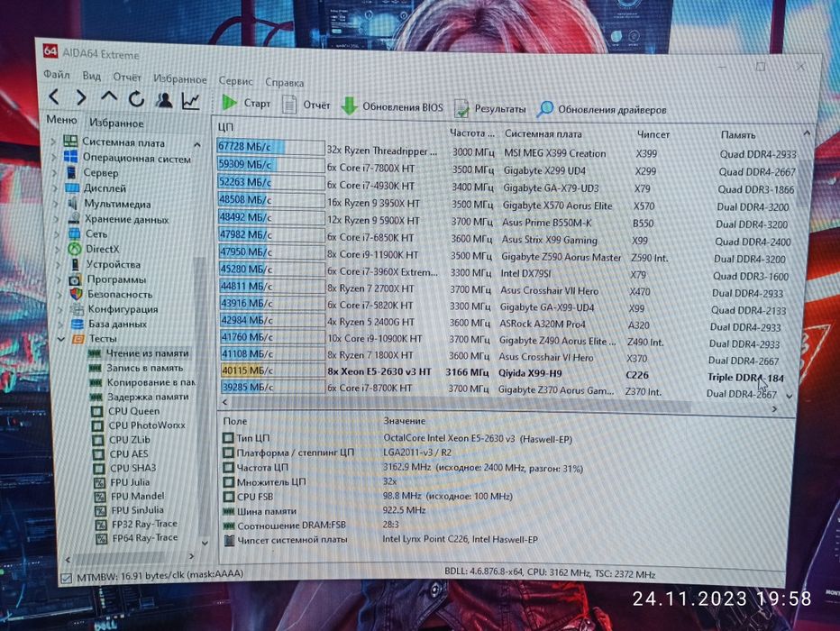The image size is (840, 631).
Task: Select the Копирование в памяти test
Action: click(142, 382)
